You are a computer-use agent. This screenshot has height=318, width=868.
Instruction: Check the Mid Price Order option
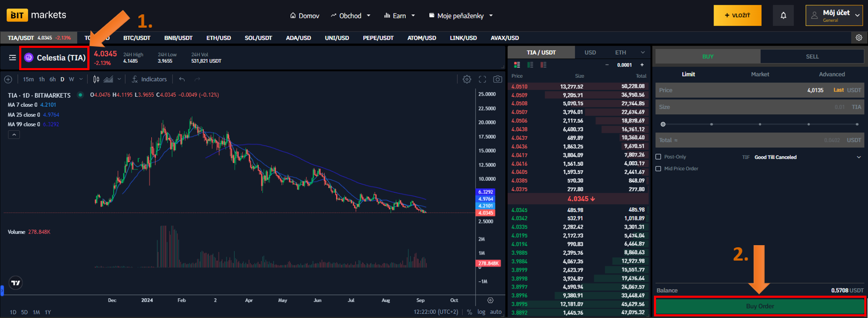click(658, 169)
